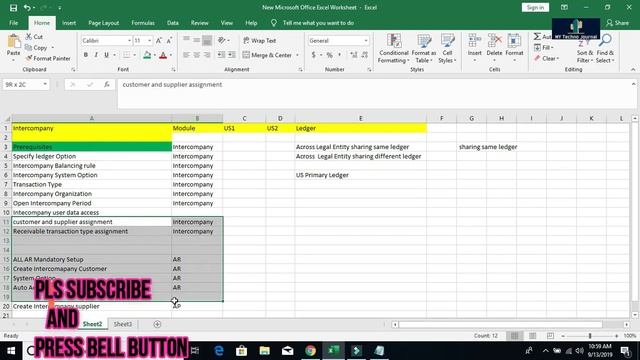Switch to the Formulas tab
Image resolution: width=640 pixels, height=360 pixels.
tap(143, 23)
